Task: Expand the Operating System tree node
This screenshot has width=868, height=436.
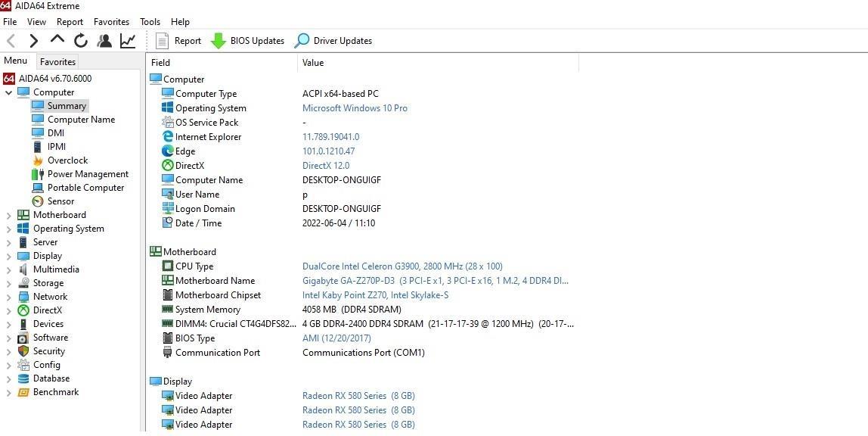Action: [8, 229]
